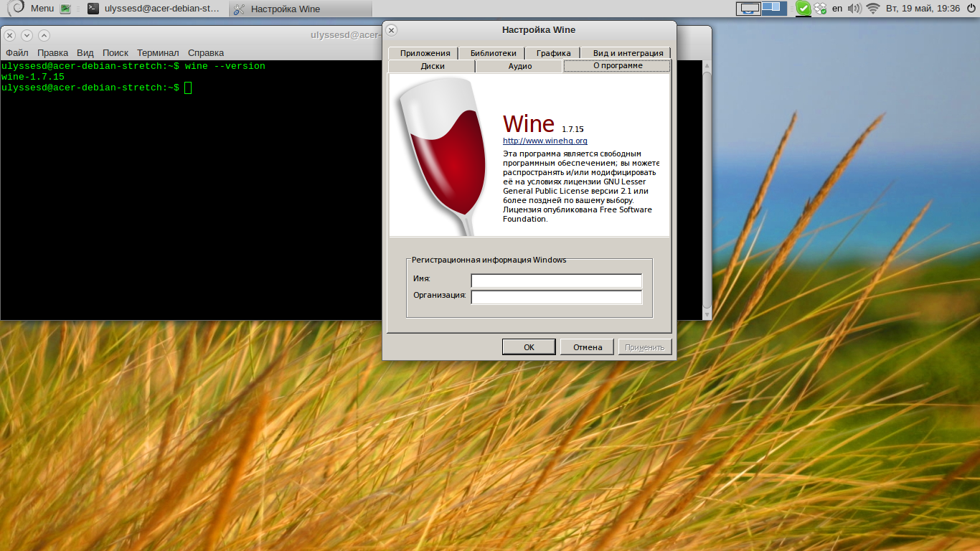This screenshot has width=980, height=551.
Task: Open the volume control in the tray
Action: 854,9
